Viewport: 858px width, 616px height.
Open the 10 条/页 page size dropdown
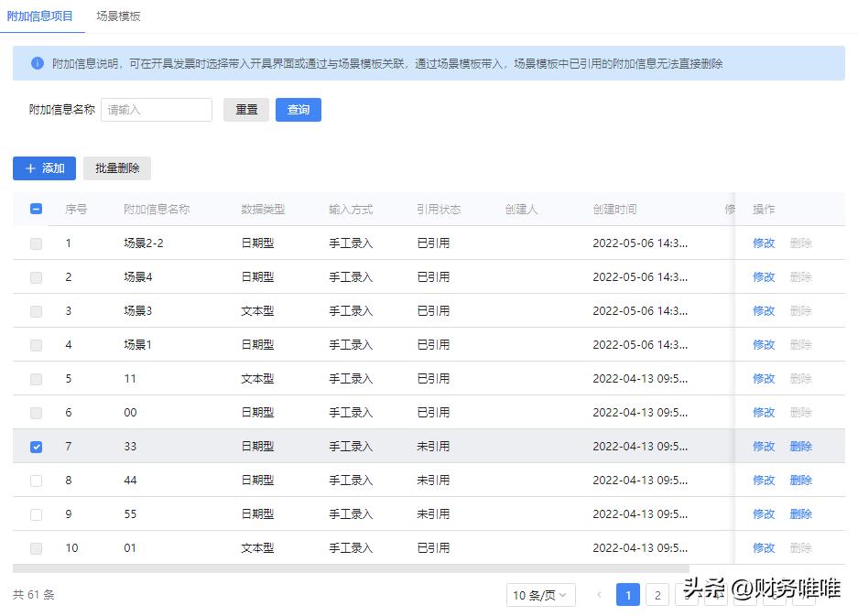540,595
